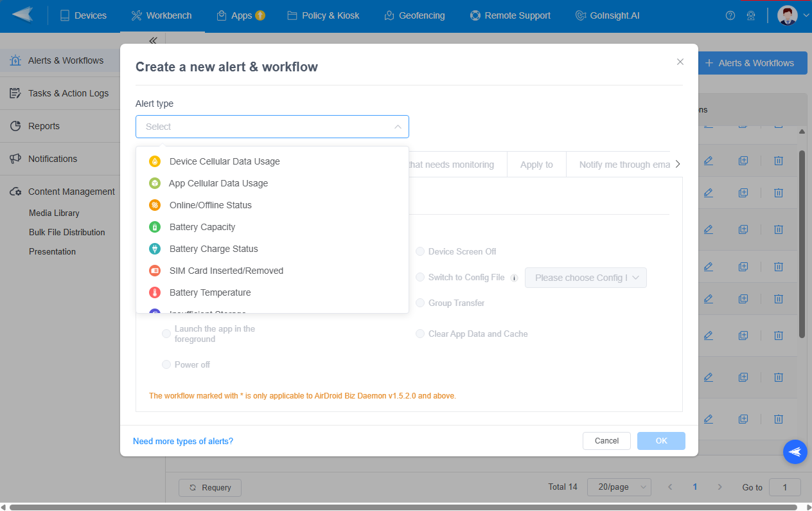Image resolution: width=812 pixels, height=511 pixels.
Task: Open the Devices section
Action: pyautogui.click(x=83, y=15)
